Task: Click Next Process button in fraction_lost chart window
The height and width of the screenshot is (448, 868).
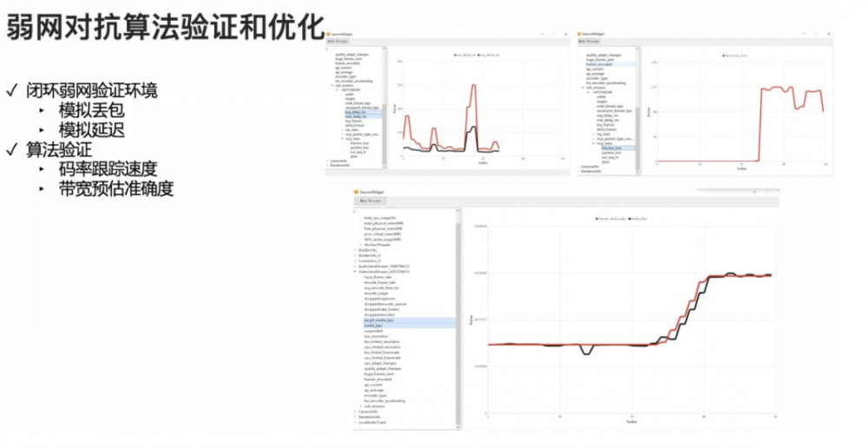Action: [589, 41]
